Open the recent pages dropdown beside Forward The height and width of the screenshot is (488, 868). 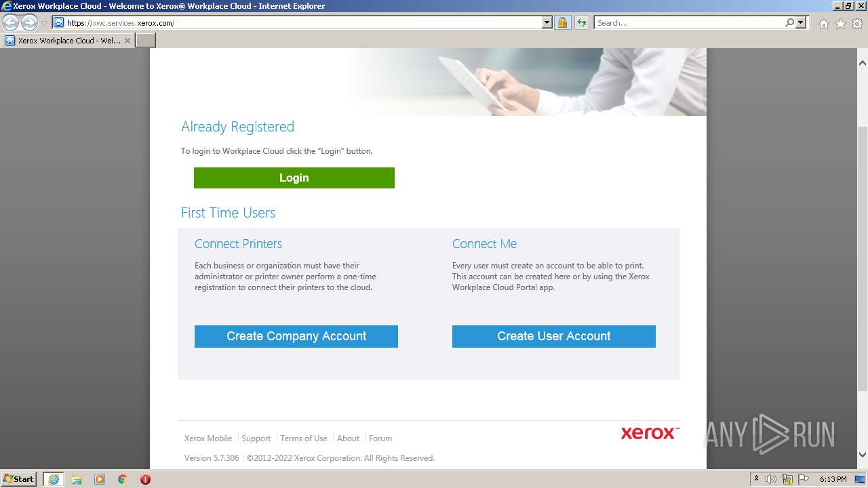point(44,23)
